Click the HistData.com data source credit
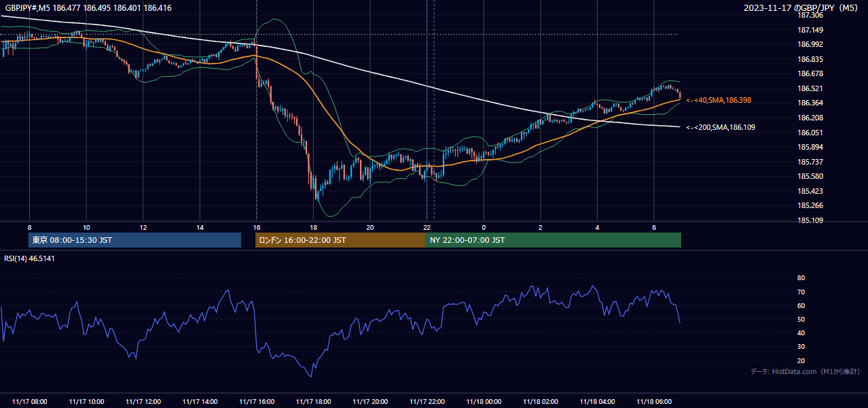The width and height of the screenshot is (868, 408). click(806, 371)
